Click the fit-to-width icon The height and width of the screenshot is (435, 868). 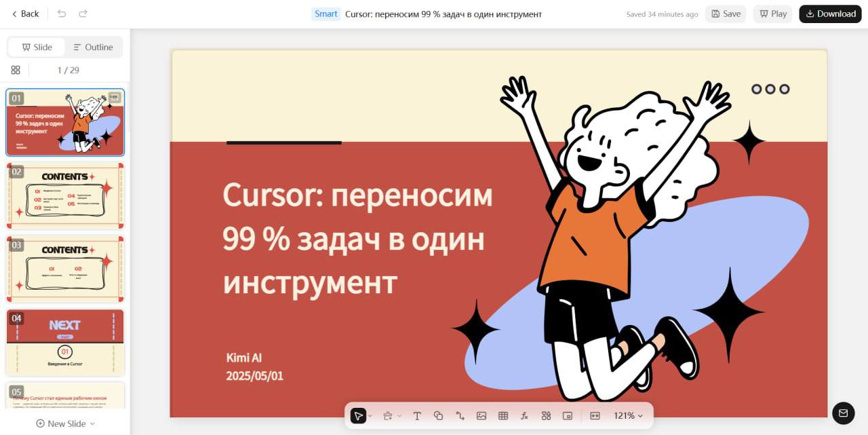click(x=595, y=415)
